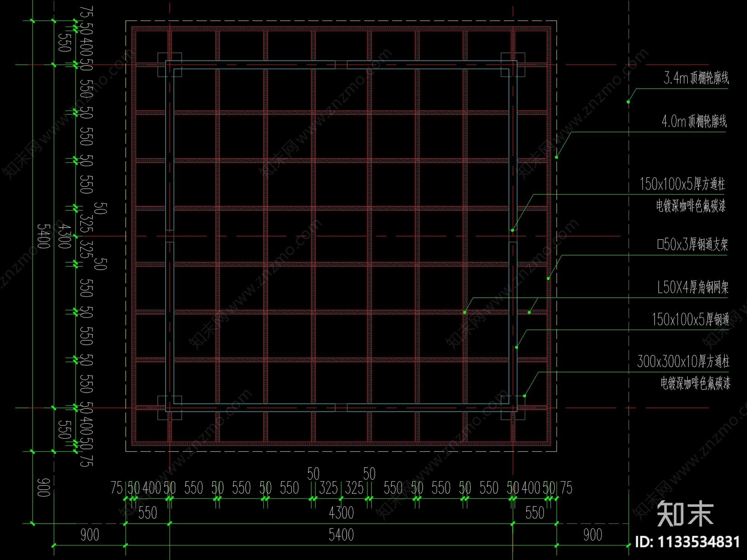Viewport: 747px width, 560px height.
Task: Click the '150x100x5厚钢通' annotation text
Action: (691, 319)
